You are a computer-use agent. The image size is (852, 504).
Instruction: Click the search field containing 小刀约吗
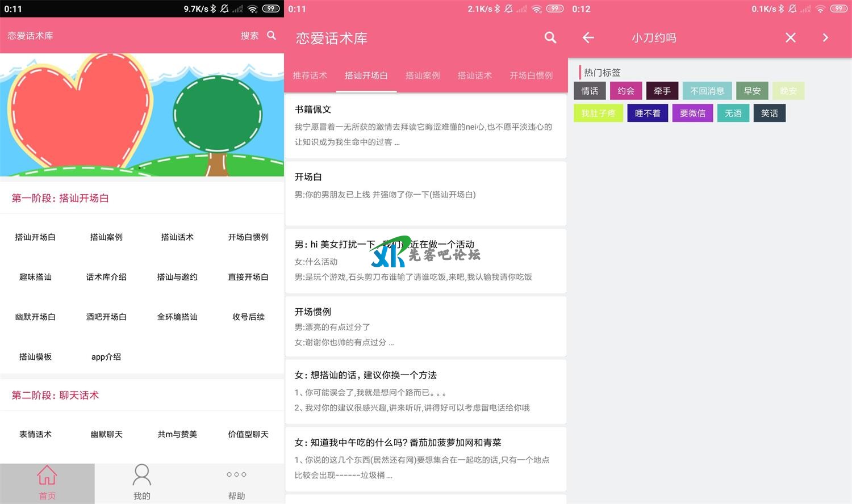[687, 37]
